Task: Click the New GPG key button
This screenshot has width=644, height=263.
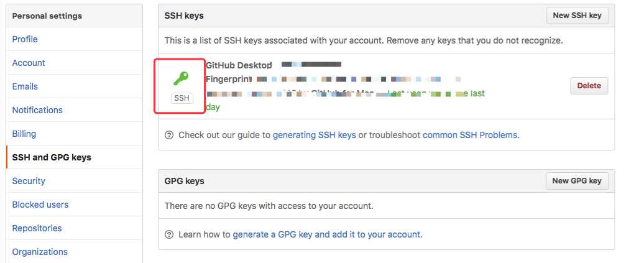Action: [577, 181]
